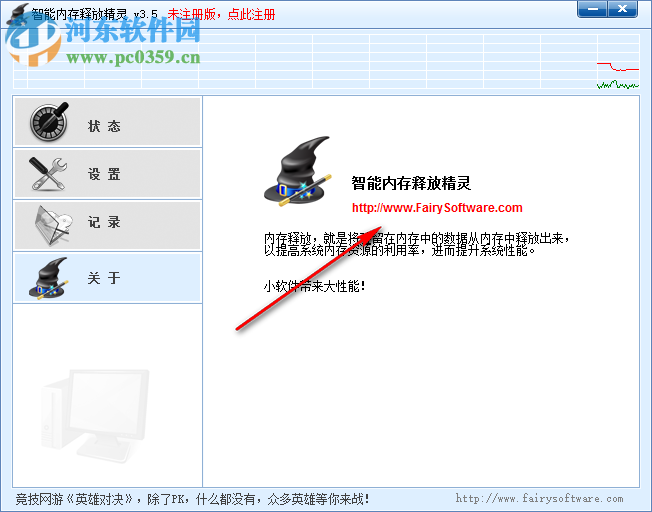Click the wizard hat icon beside 关于
The image size is (652, 512).
[x=48, y=278]
